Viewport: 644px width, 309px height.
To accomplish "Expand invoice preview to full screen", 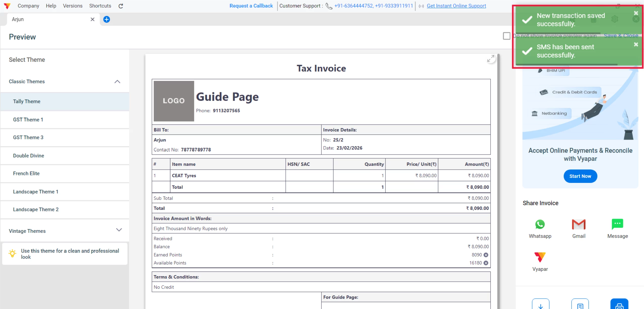I will pyautogui.click(x=491, y=59).
